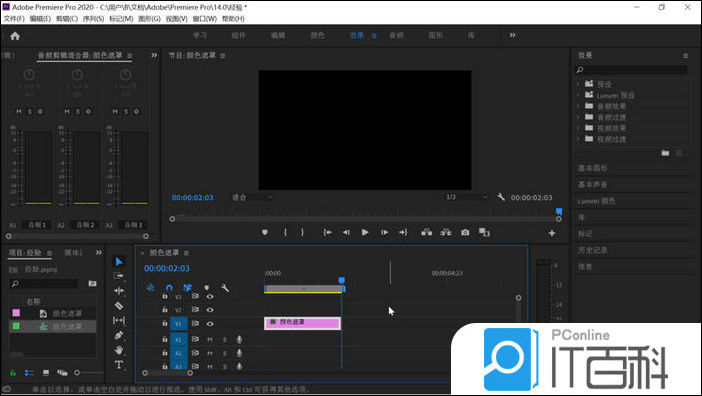702x396 pixels.
Task: Select the Slip tool
Action: point(119,320)
